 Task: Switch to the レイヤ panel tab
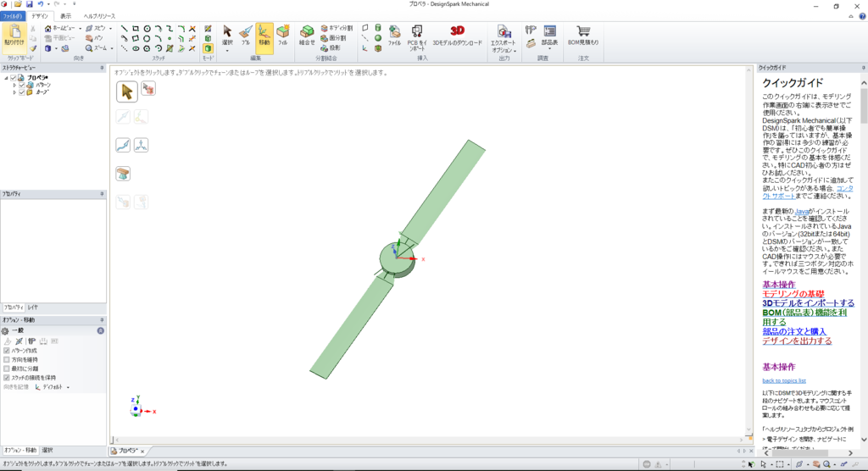(x=33, y=308)
